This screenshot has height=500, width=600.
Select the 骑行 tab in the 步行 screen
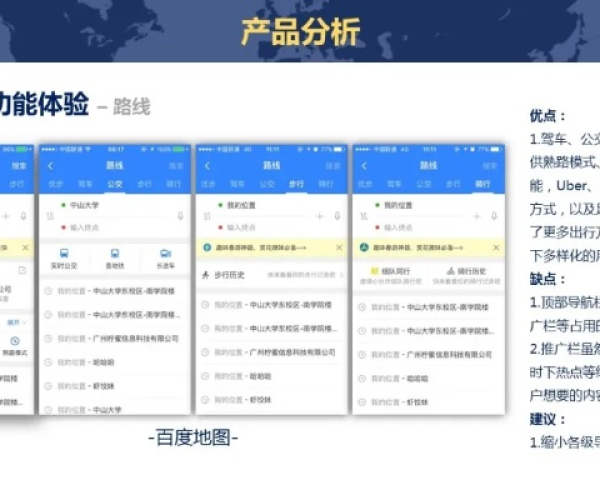coord(326,184)
